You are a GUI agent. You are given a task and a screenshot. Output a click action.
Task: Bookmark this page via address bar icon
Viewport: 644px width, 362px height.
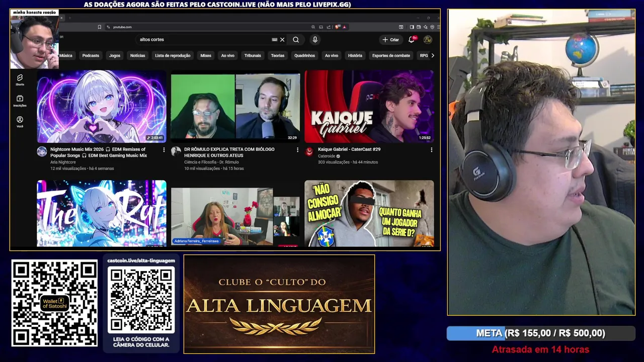point(100,27)
